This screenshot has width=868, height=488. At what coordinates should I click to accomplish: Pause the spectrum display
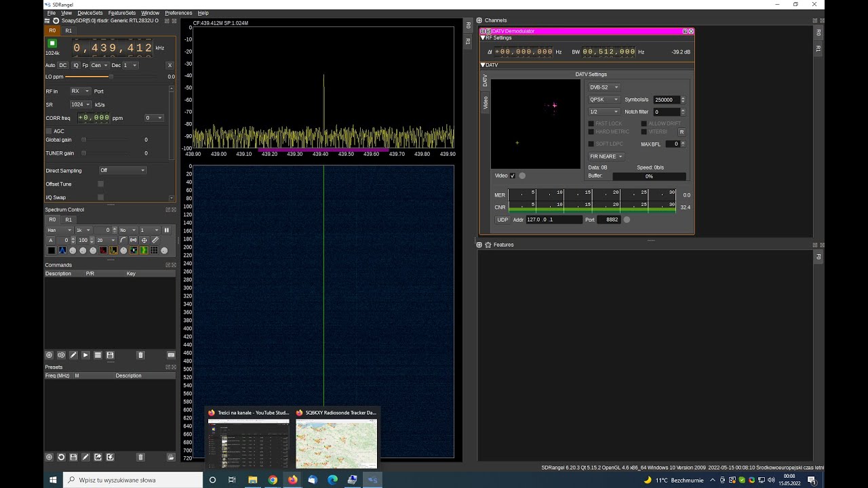[166, 230]
